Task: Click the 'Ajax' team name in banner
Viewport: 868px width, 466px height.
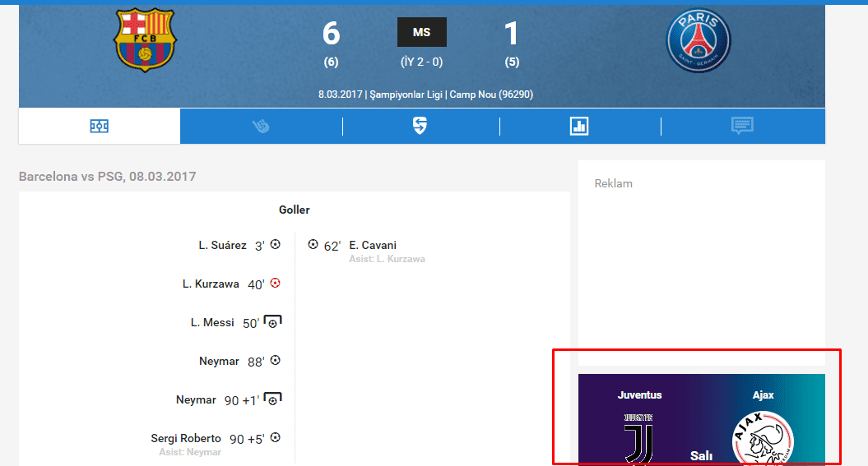Action: 763,395
